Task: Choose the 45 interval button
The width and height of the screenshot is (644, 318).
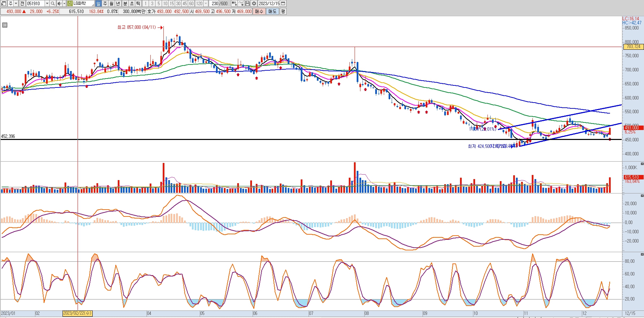Action: (x=185, y=3)
